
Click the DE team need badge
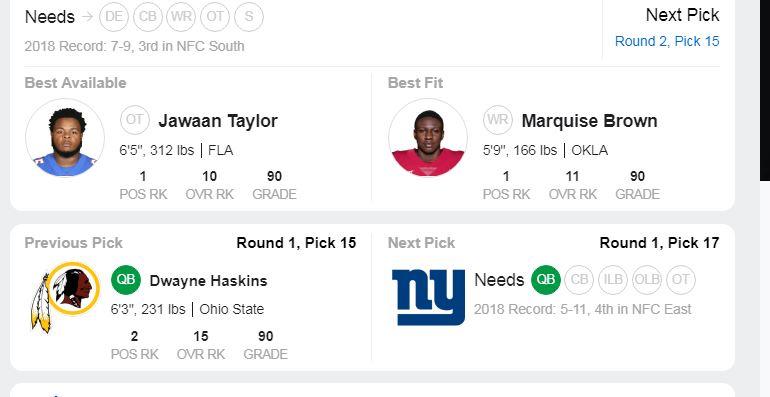click(114, 17)
